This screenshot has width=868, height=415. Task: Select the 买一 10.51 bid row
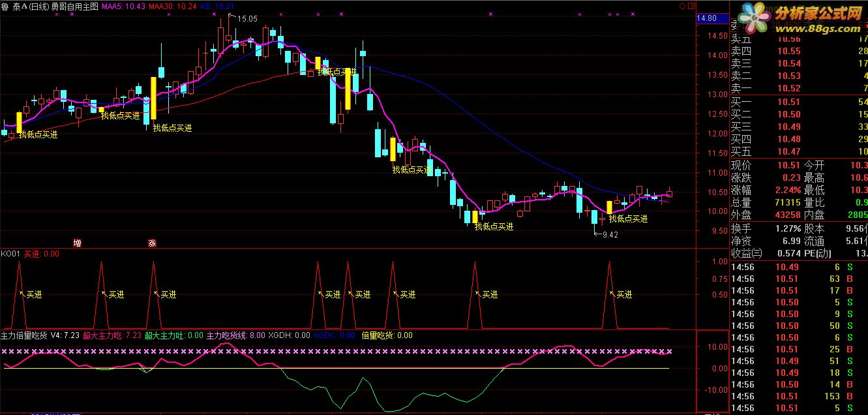coord(798,102)
